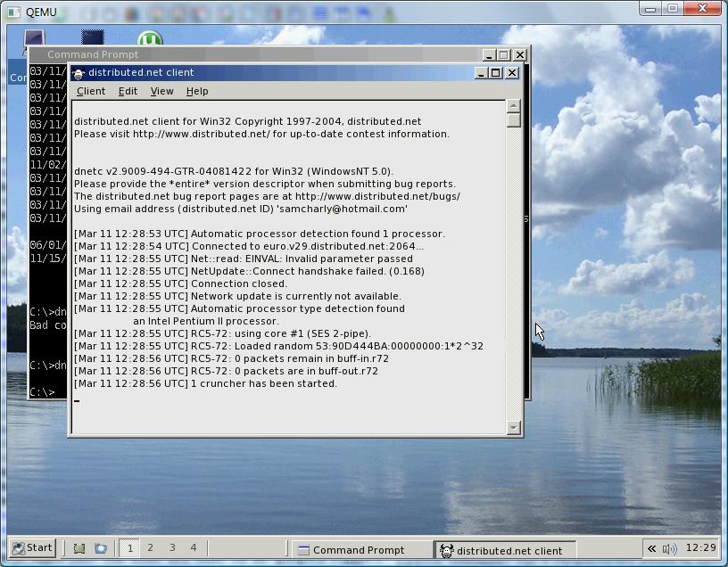Open the Help menu
728x567 pixels.
click(197, 92)
